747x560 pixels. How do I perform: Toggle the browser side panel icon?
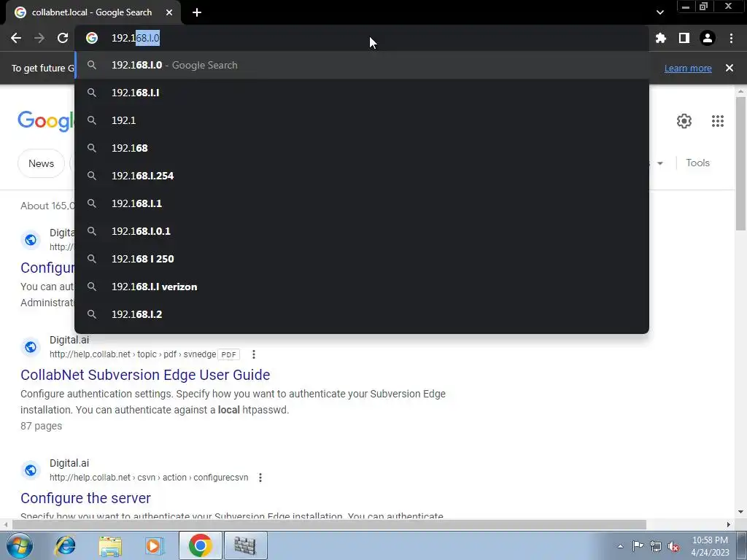684,38
